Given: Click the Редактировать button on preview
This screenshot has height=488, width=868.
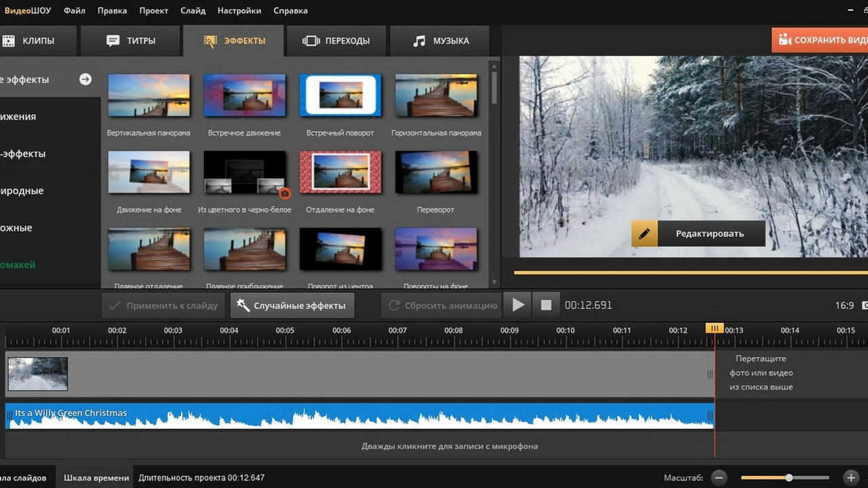Looking at the screenshot, I should pos(709,234).
